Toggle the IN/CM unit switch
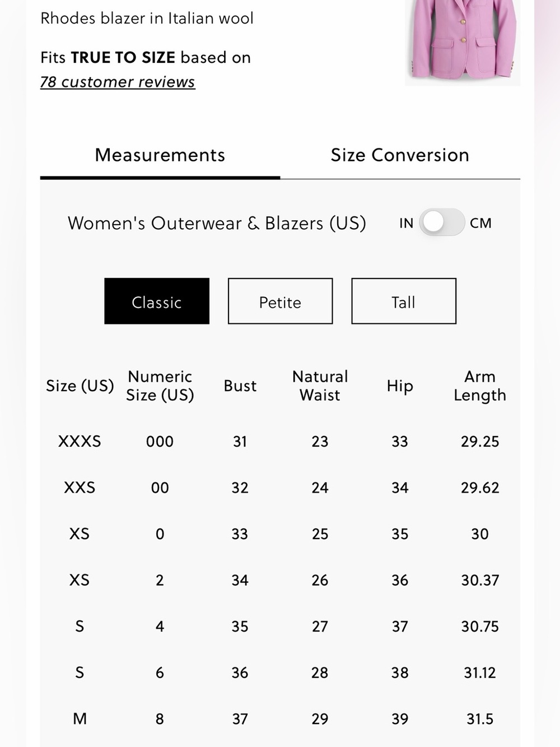 [x=442, y=222]
